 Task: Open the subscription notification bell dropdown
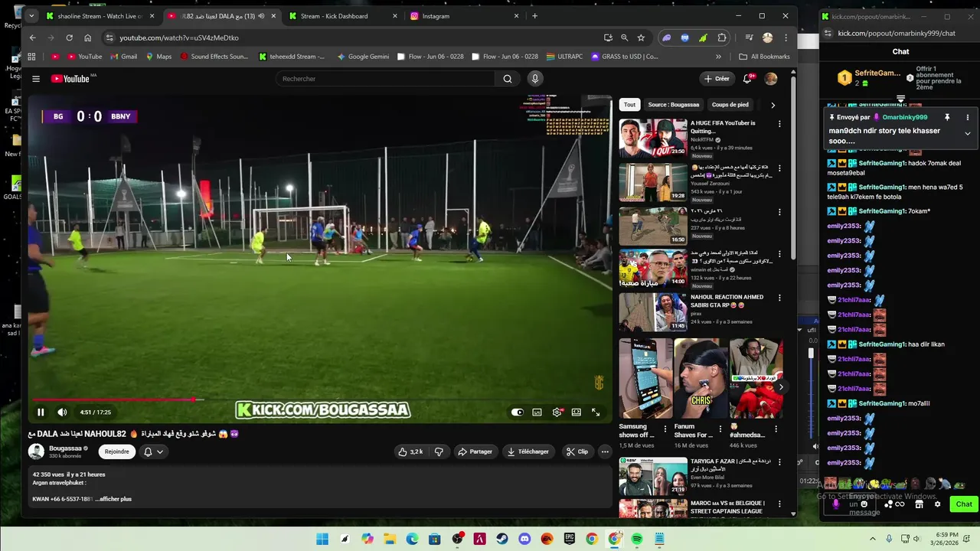pos(153,452)
